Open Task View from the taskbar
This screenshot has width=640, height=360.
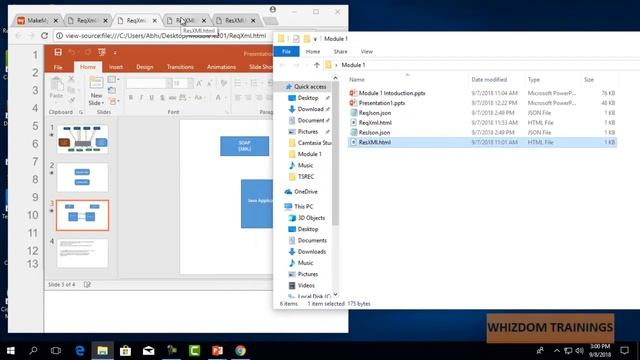coord(56,351)
